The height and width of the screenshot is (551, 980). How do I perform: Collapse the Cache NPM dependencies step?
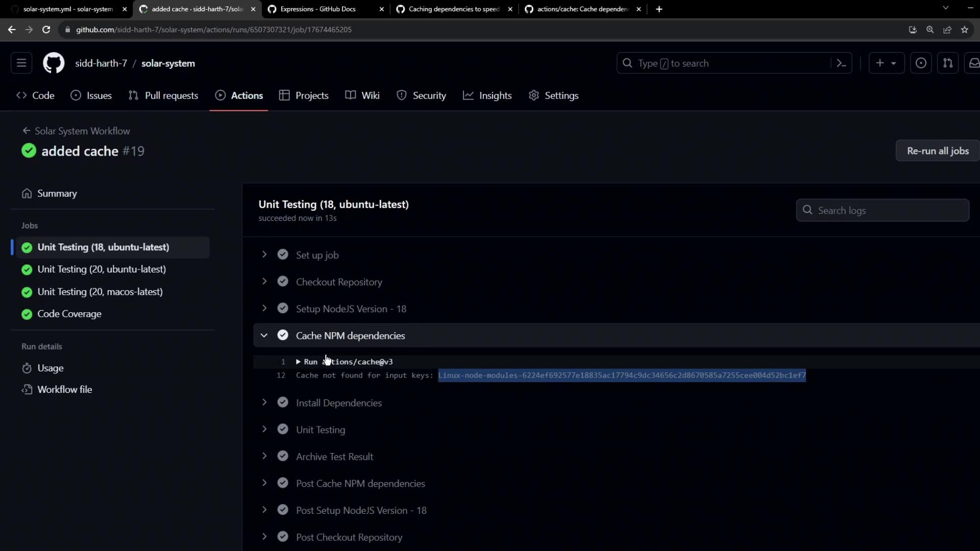coord(264,336)
